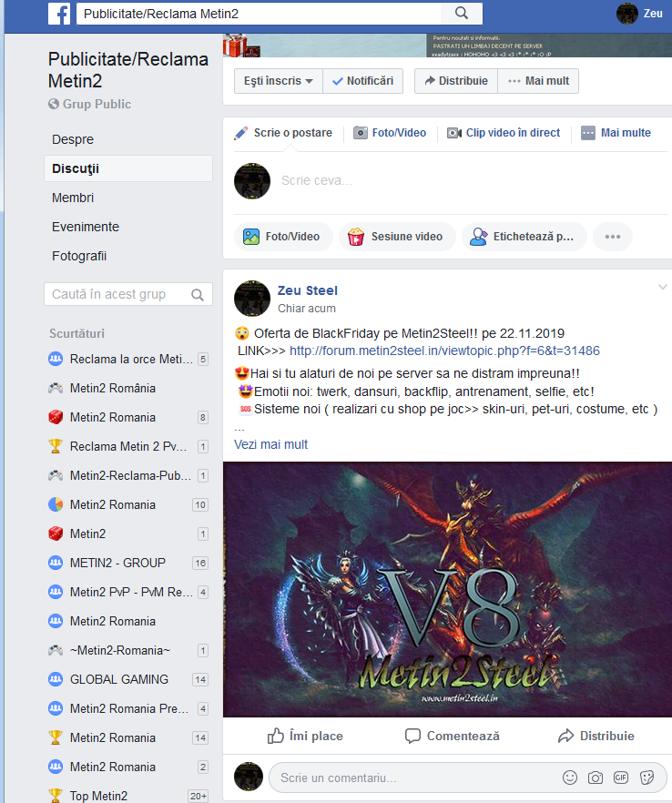Focus the Caută în acest grup field

click(128, 294)
